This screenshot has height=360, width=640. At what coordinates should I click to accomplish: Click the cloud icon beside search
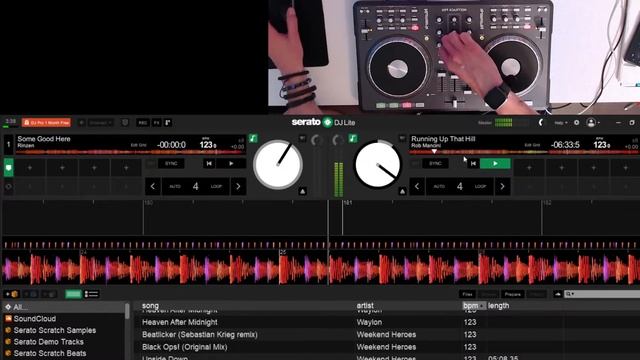(558, 294)
